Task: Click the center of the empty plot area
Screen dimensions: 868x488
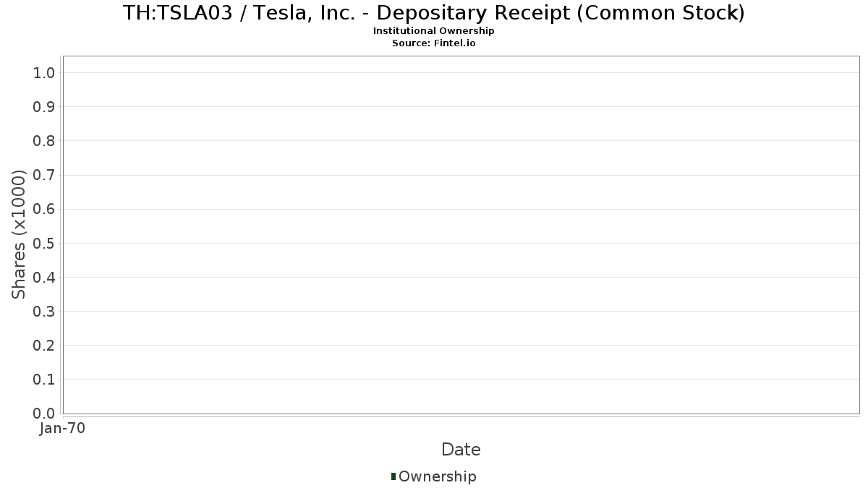Action: [461, 234]
